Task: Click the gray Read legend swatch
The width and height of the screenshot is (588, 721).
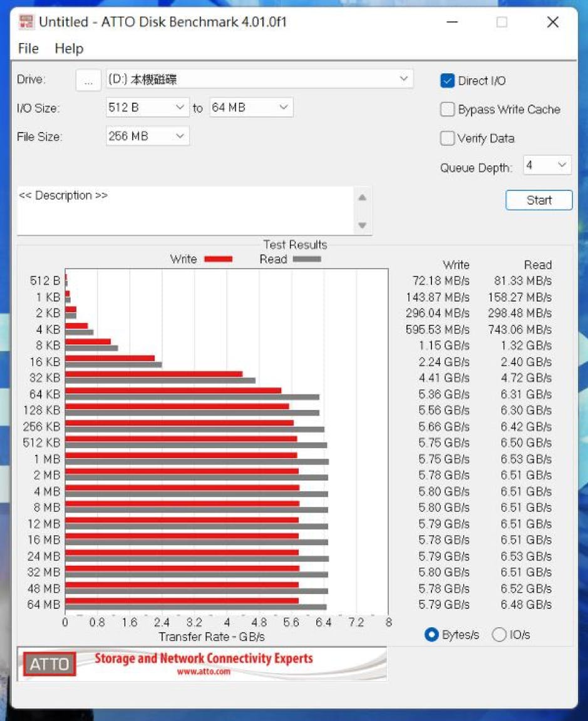Action: (x=307, y=259)
